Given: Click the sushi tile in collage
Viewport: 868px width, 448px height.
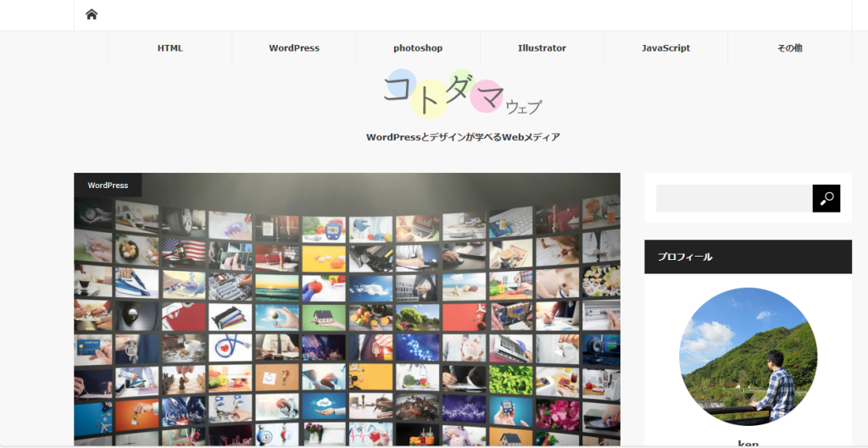Looking at the screenshot, I should [601, 279].
